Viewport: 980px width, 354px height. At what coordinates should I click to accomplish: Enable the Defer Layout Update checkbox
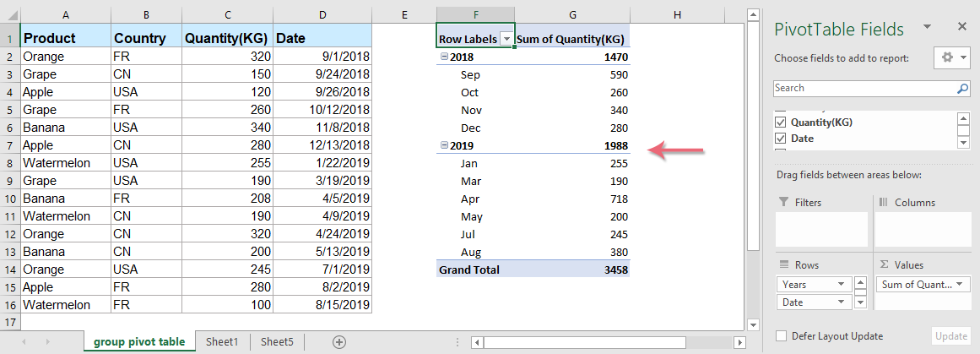[781, 336]
